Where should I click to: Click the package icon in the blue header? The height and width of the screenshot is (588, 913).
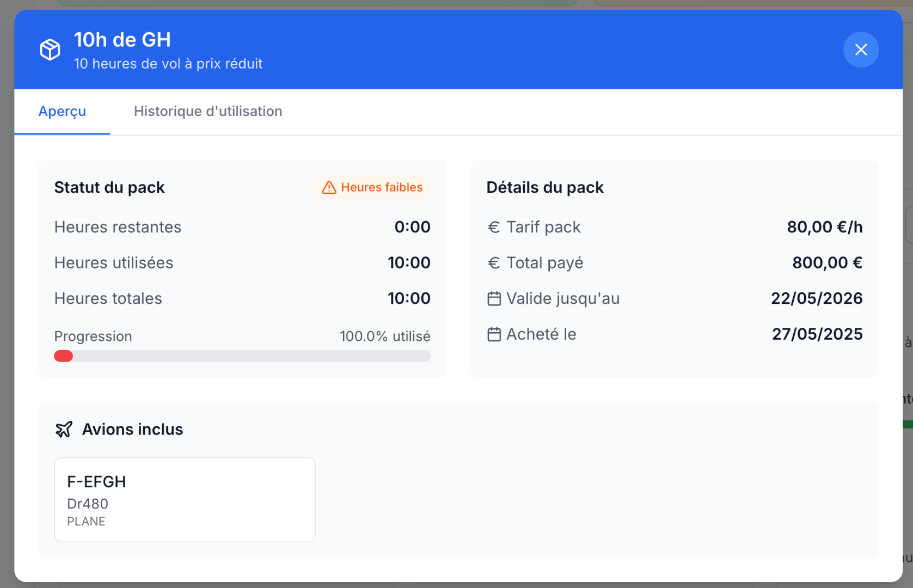[50, 49]
